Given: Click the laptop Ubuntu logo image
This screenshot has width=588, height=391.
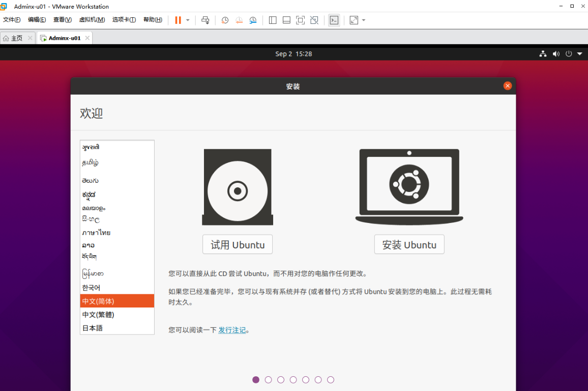Looking at the screenshot, I should click(409, 187).
